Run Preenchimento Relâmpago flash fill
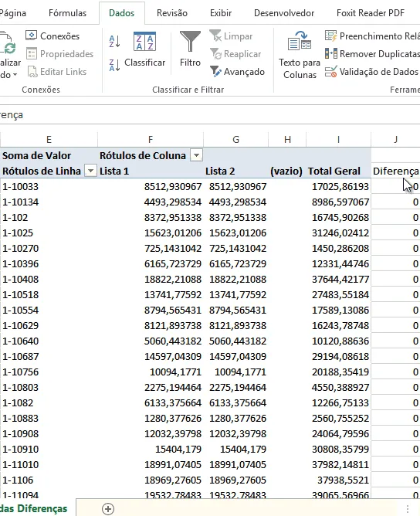420x516 pixels. point(372,36)
